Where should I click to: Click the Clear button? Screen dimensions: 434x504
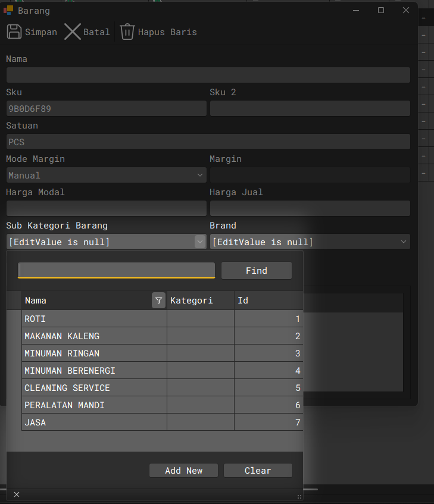point(258,471)
